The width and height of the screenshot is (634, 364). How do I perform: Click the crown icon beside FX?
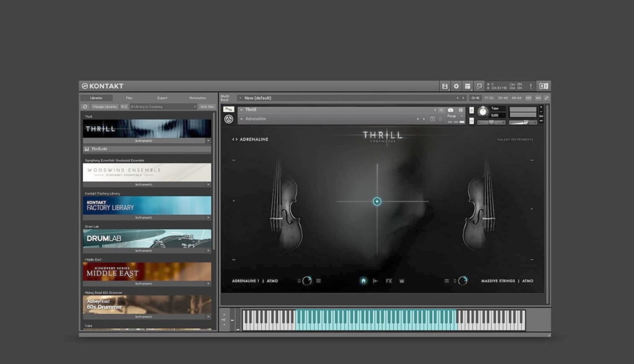[402, 280]
